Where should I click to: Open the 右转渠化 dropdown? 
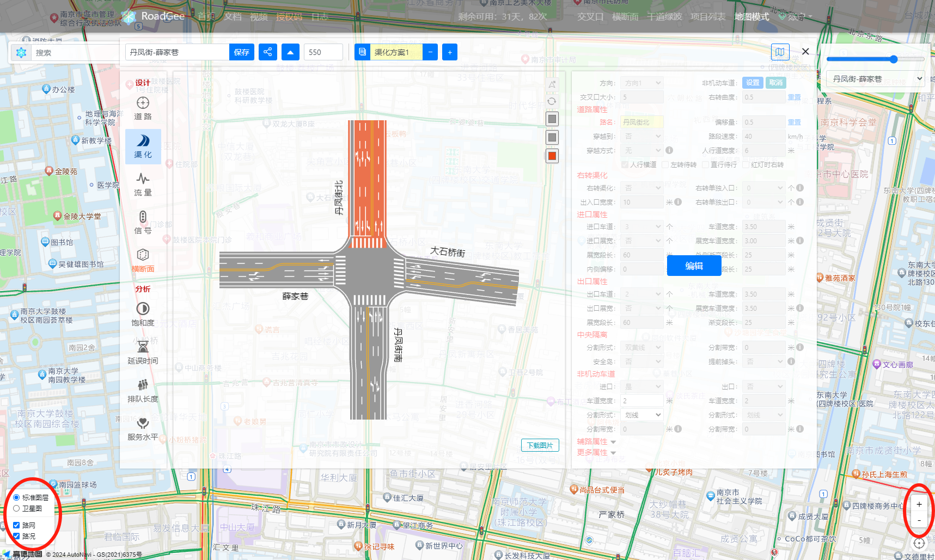point(642,188)
